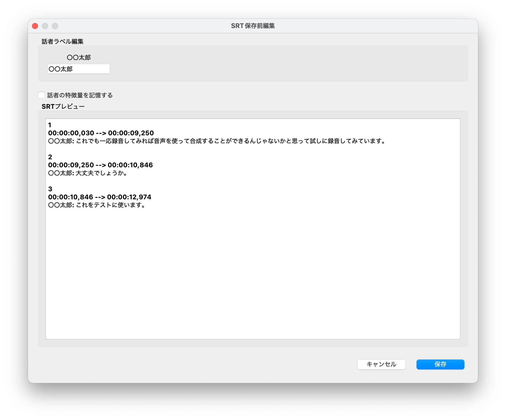
Task: Click subtitle number 1 in preview
Action: [50, 125]
